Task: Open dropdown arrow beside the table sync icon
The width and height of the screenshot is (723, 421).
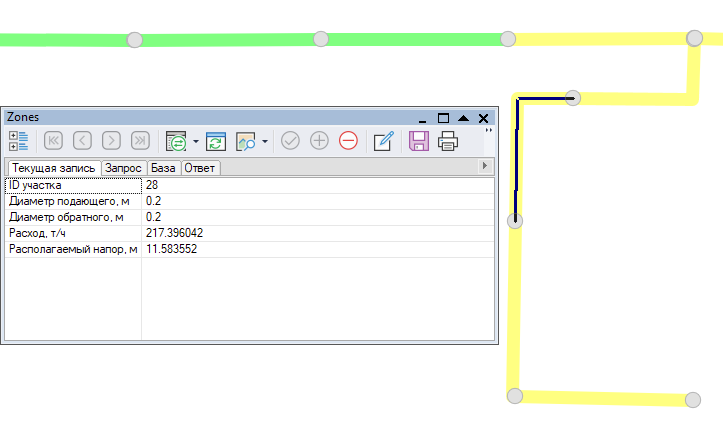Action: click(195, 142)
